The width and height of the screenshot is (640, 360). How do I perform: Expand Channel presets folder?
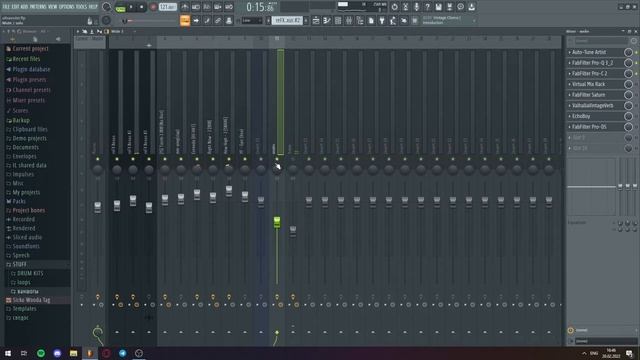pos(31,90)
